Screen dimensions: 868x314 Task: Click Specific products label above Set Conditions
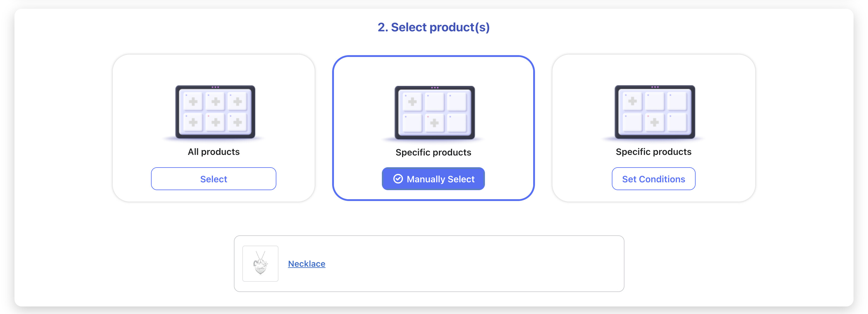click(653, 152)
